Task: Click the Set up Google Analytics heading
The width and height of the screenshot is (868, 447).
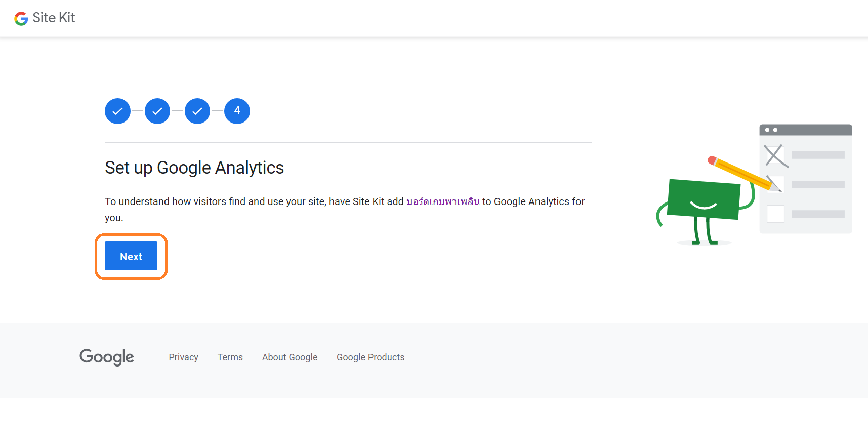Action: [194, 168]
